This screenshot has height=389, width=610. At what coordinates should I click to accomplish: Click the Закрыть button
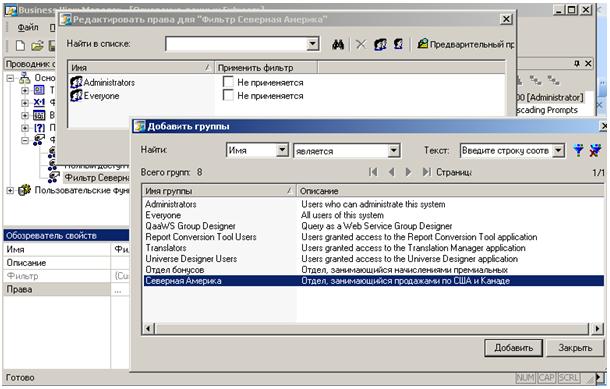(x=575, y=348)
